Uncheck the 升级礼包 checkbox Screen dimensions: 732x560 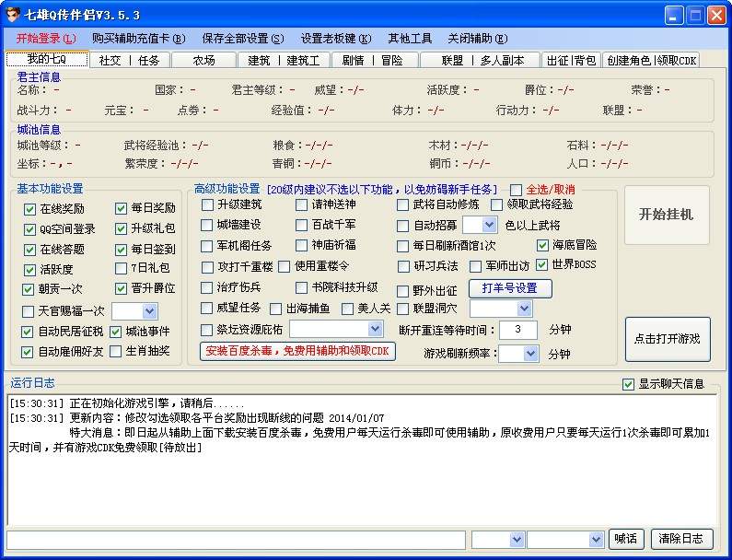121,228
